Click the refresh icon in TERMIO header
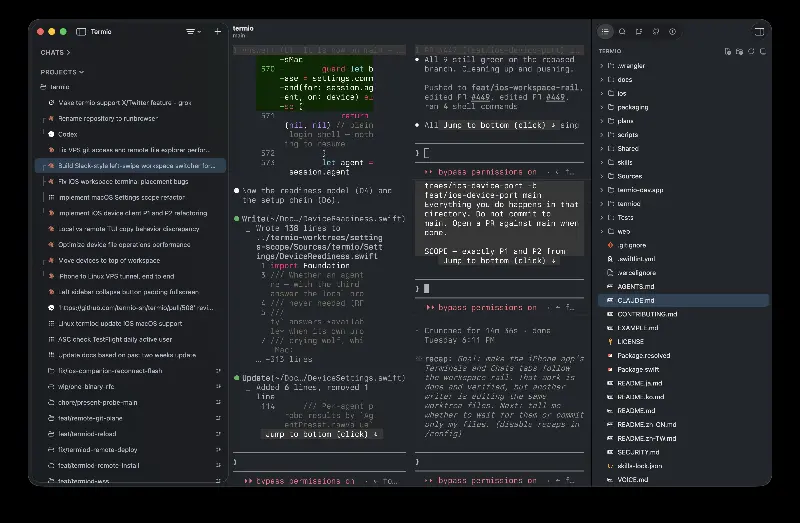The width and height of the screenshot is (800, 523). coord(751,52)
